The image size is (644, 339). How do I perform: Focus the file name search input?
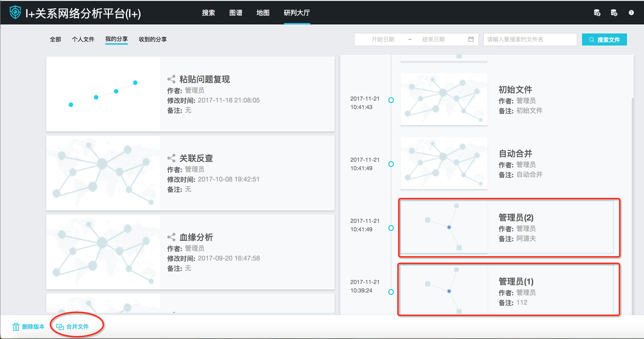click(530, 39)
